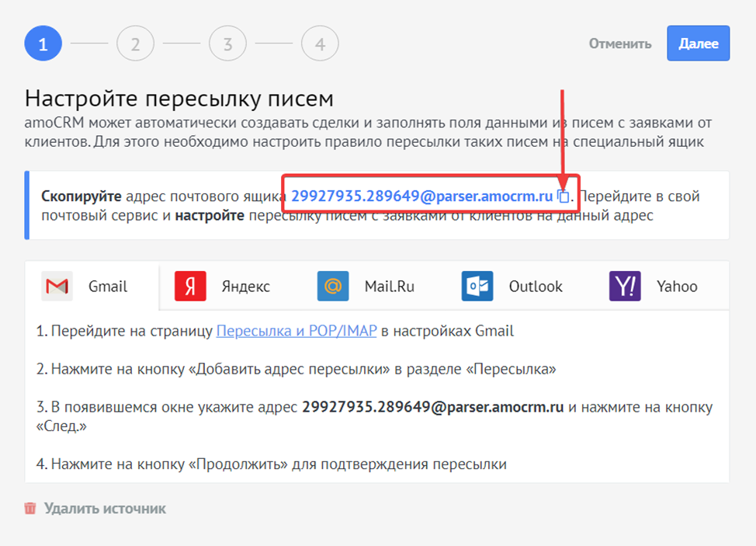Image resolution: width=756 pixels, height=546 pixels.
Task: Click Удалить источник text link
Action: pyautogui.click(x=105, y=509)
